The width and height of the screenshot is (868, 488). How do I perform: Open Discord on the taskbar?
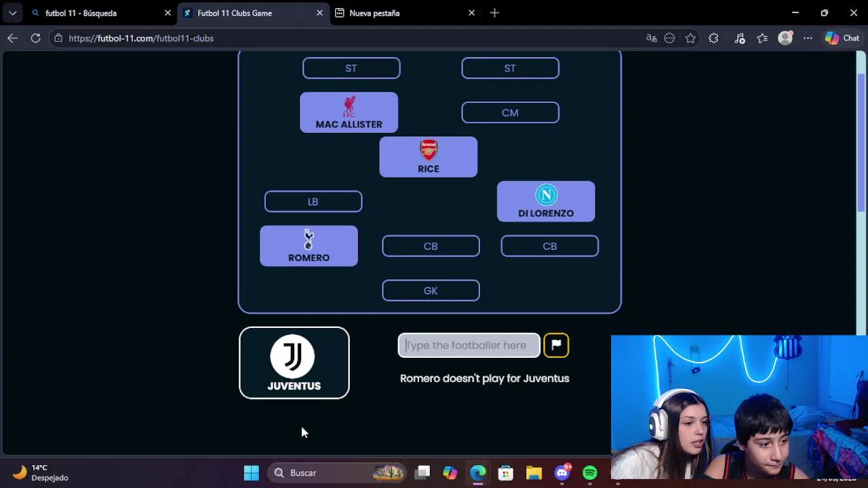coord(562,472)
